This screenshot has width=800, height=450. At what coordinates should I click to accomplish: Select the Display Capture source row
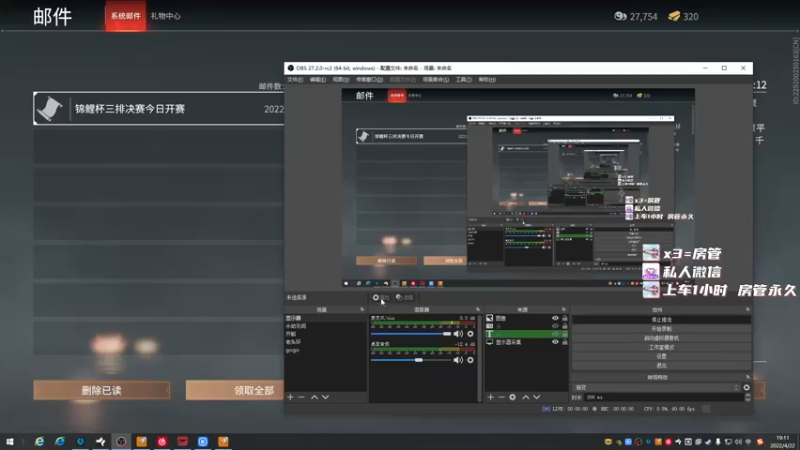pos(526,342)
